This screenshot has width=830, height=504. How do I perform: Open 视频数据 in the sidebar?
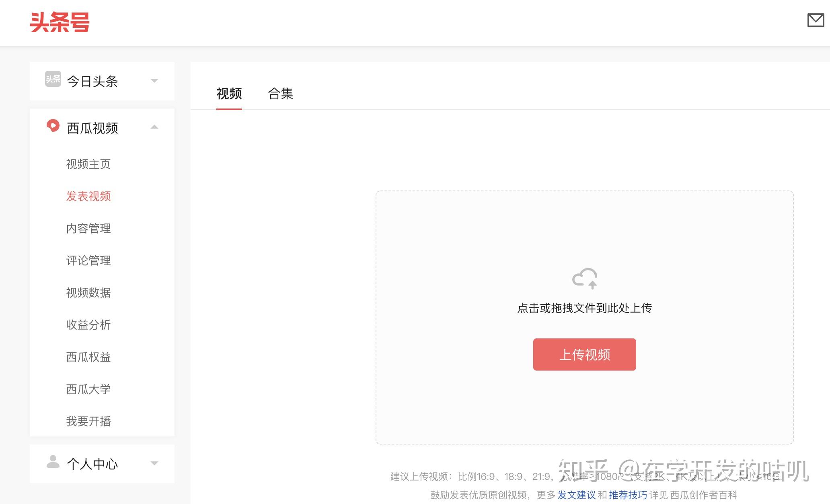[88, 293]
